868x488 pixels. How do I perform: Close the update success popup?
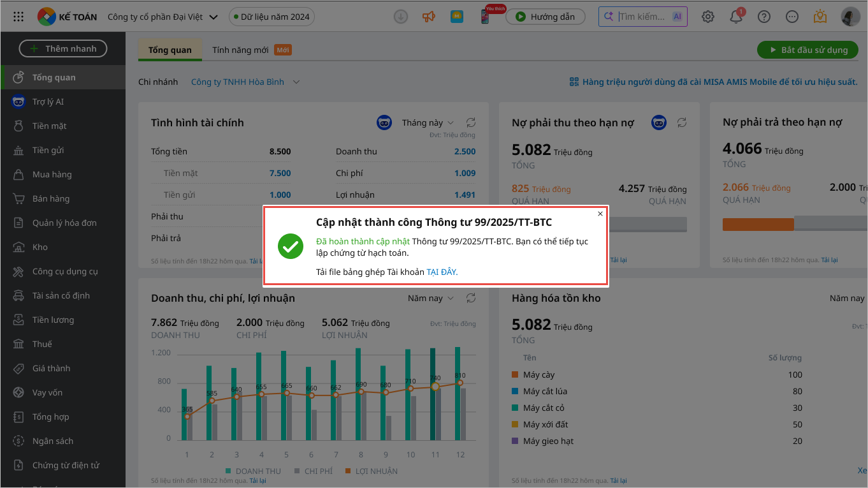[600, 214]
